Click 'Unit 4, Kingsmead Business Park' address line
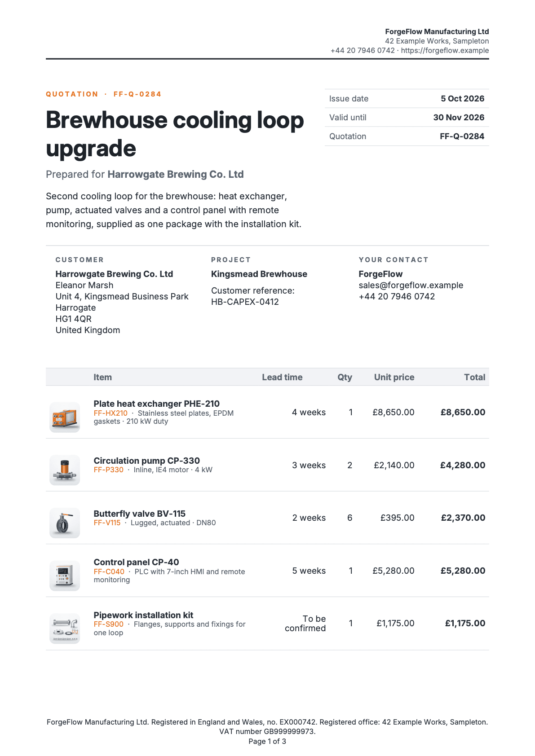Image resolution: width=535 pixels, height=756 pixels. [122, 296]
